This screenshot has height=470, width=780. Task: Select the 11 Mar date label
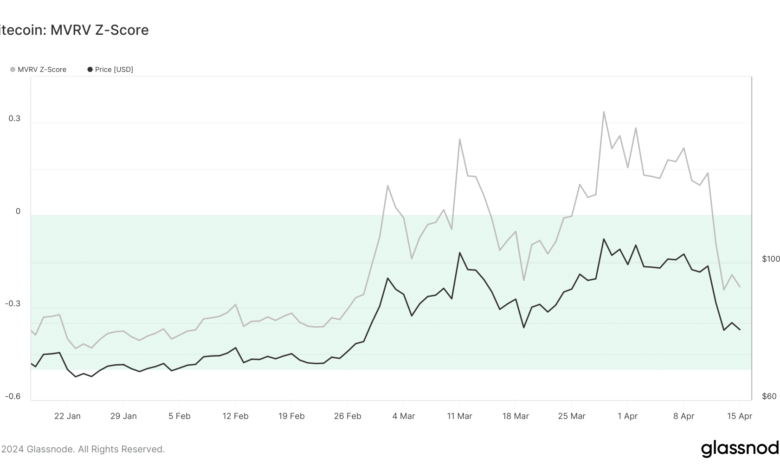pos(459,415)
